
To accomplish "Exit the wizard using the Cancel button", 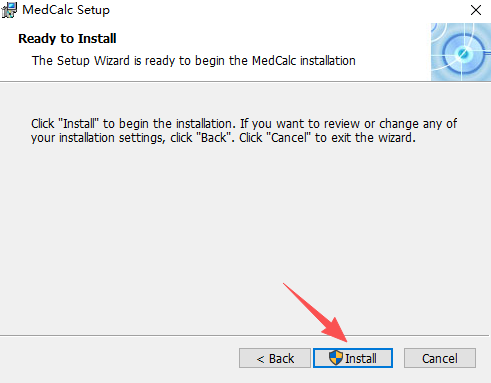I will [440, 358].
